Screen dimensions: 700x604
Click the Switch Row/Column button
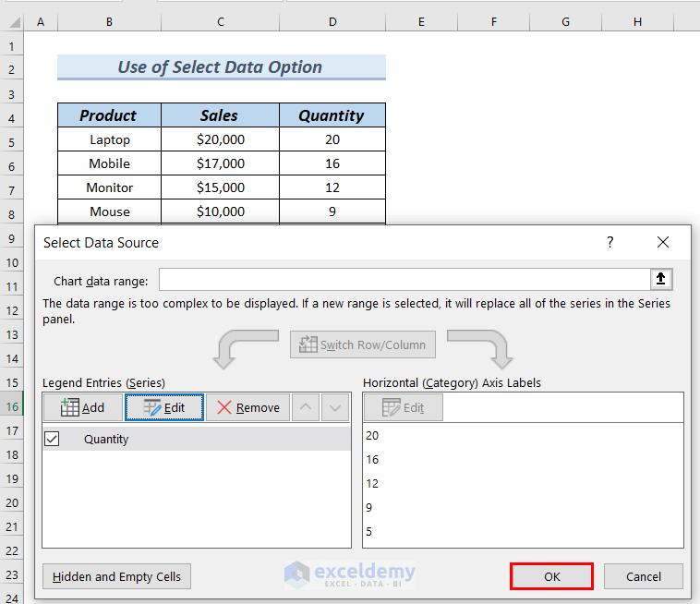363,344
